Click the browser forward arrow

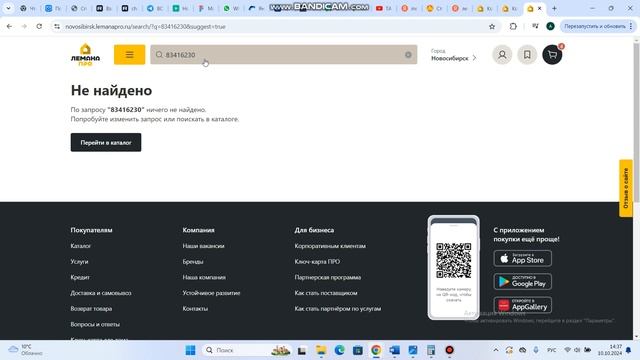coord(24,26)
